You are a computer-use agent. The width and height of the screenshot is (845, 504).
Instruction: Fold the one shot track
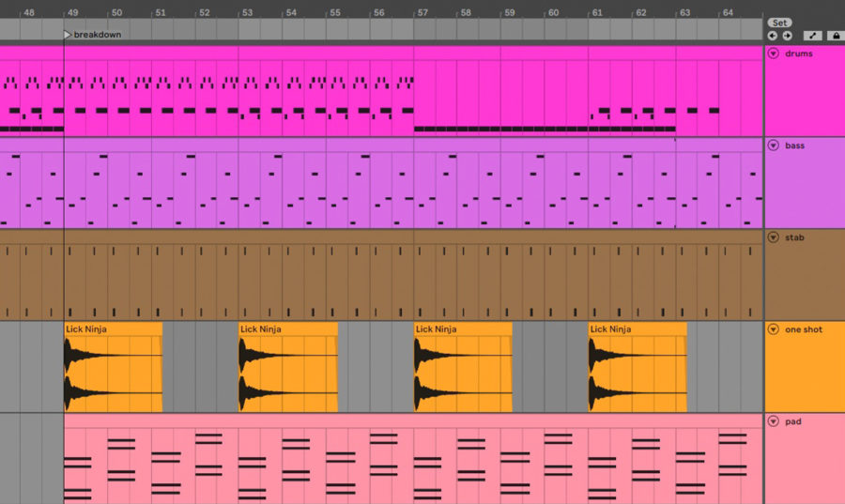[774, 329]
